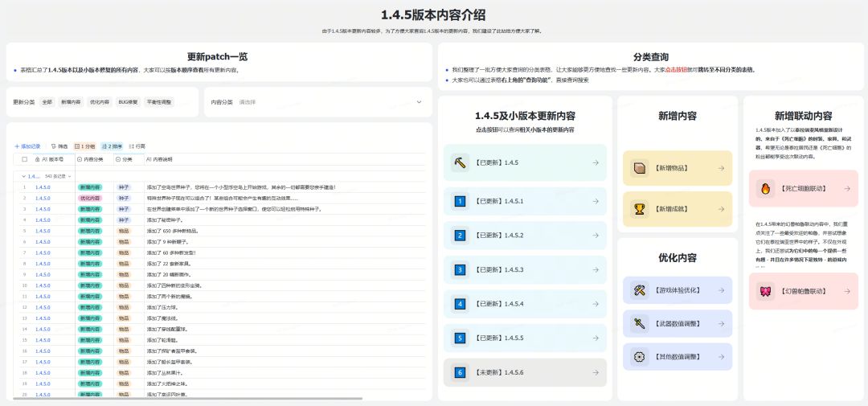868x406 pixels.
Task: Open the 内容说明 column header
Action: pos(285,159)
